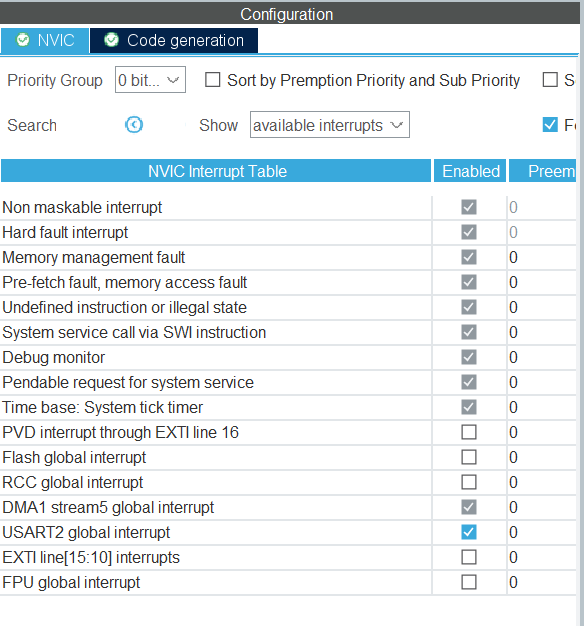Screen dimensions: 584x626
Task: Enable the FPU global interrupt checkbox
Action: point(469,582)
